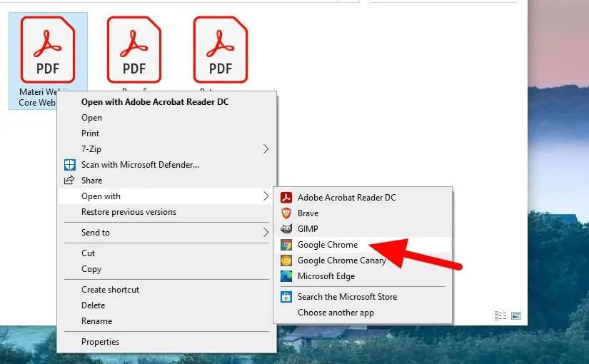589x364 pixels.
Task: Select the Materi Web PDF file icon
Action: click(x=48, y=49)
